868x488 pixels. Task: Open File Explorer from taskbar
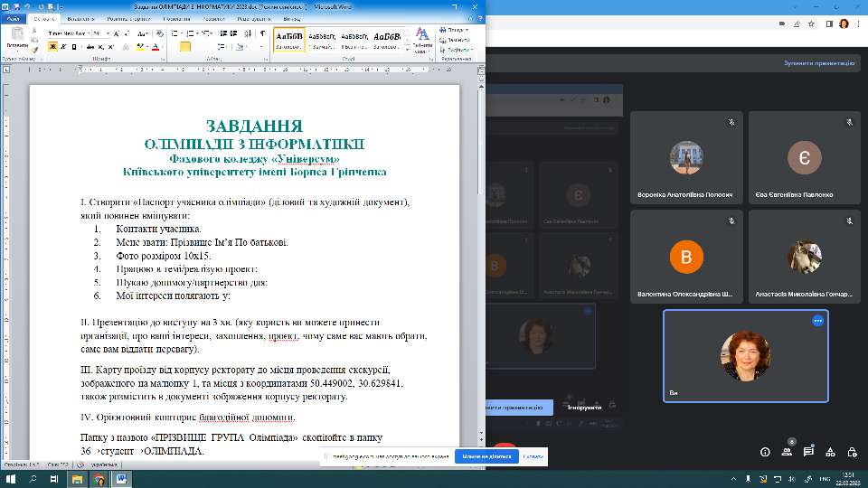click(77, 479)
